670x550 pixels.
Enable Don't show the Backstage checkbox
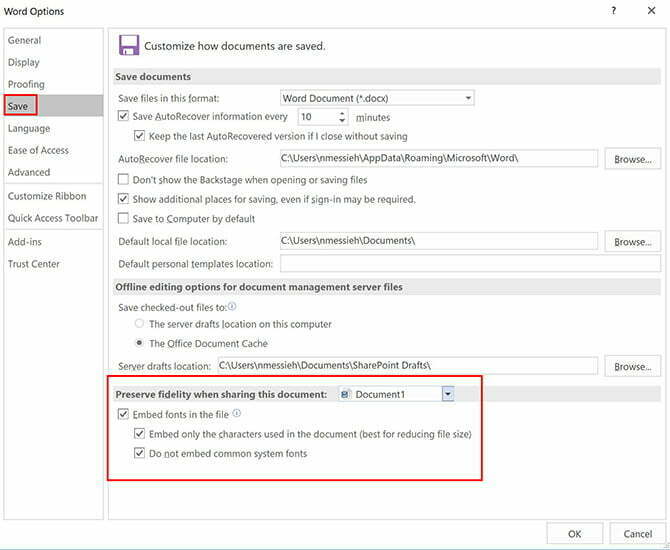[x=123, y=179]
